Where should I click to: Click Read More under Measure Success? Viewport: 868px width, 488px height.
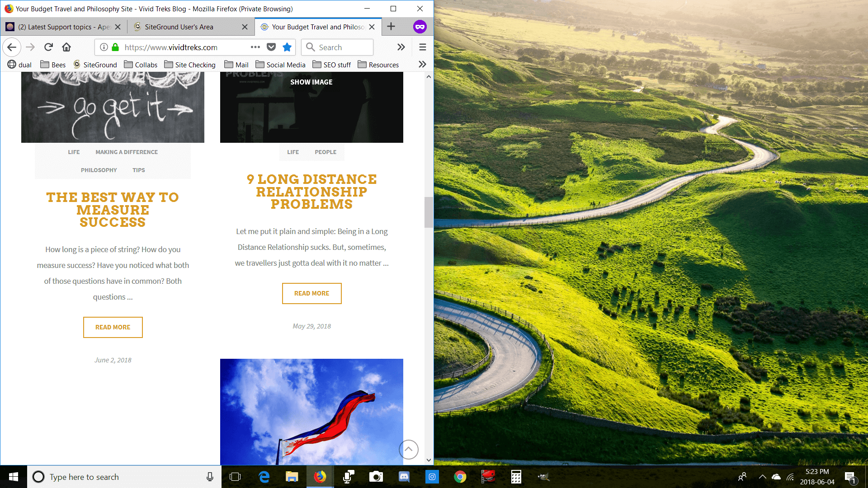tap(113, 327)
